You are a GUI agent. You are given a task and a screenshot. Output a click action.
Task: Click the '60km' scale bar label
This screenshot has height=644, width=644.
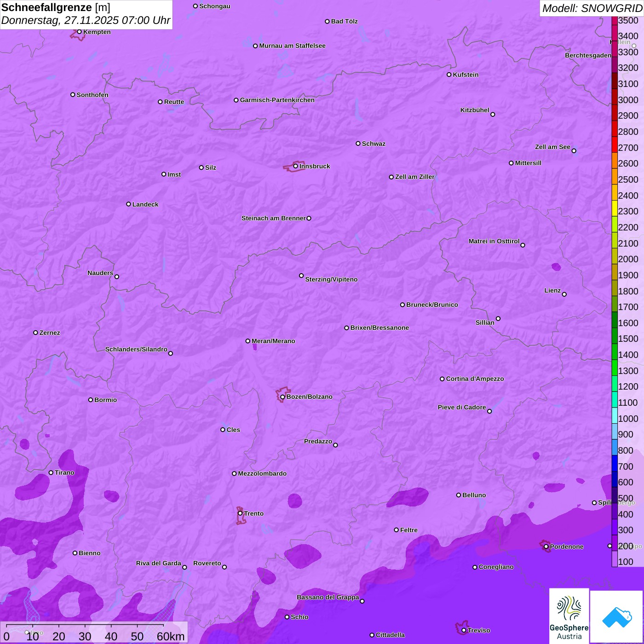pyautogui.click(x=171, y=637)
